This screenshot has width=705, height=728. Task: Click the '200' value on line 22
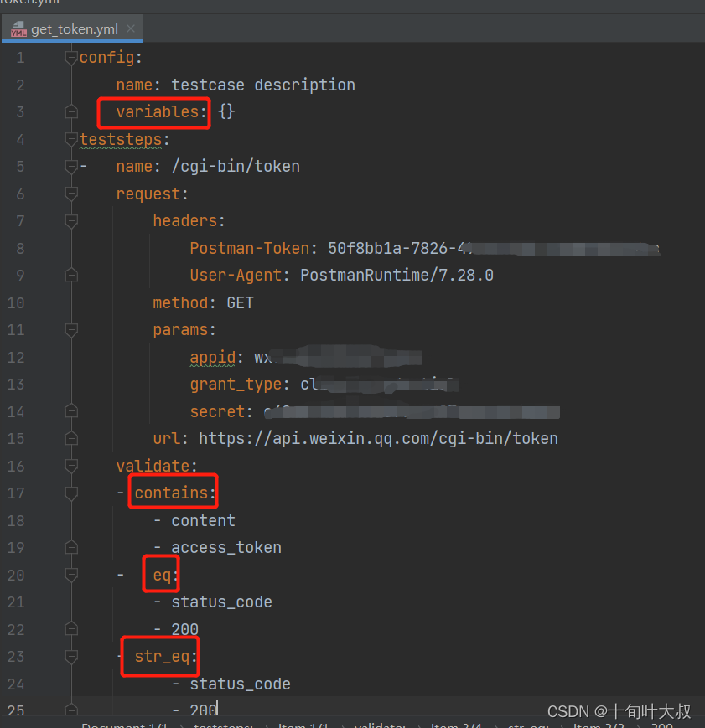[x=185, y=629]
